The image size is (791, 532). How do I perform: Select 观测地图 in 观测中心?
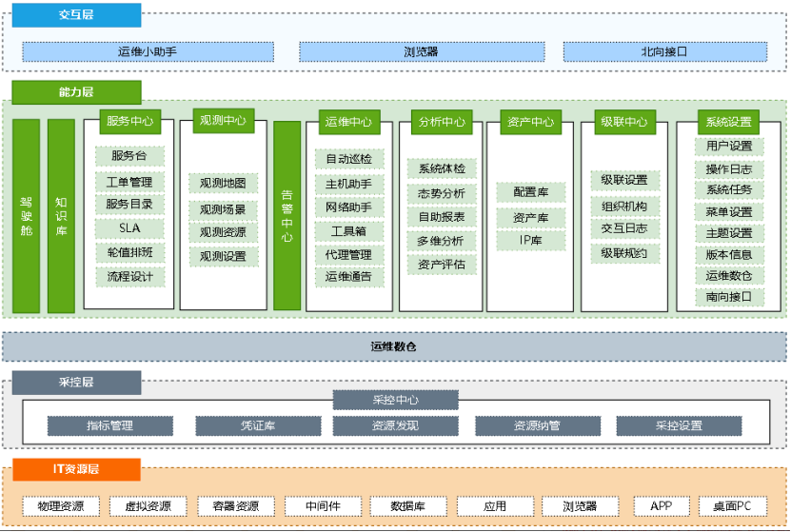(223, 183)
